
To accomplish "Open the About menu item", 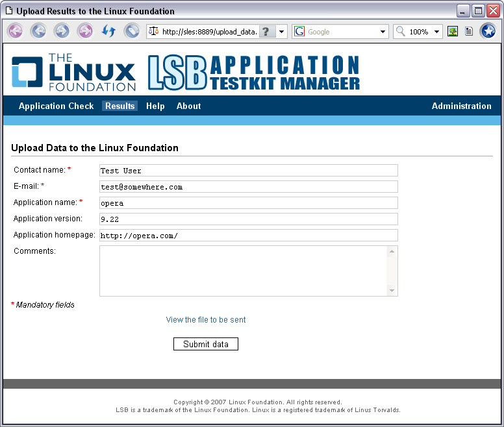I will pyautogui.click(x=189, y=106).
